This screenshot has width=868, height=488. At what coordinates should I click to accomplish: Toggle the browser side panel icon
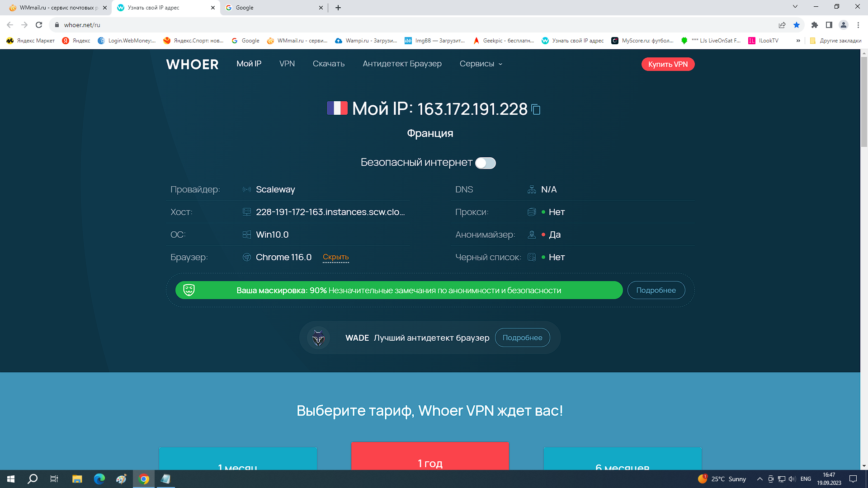pyautogui.click(x=829, y=25)
